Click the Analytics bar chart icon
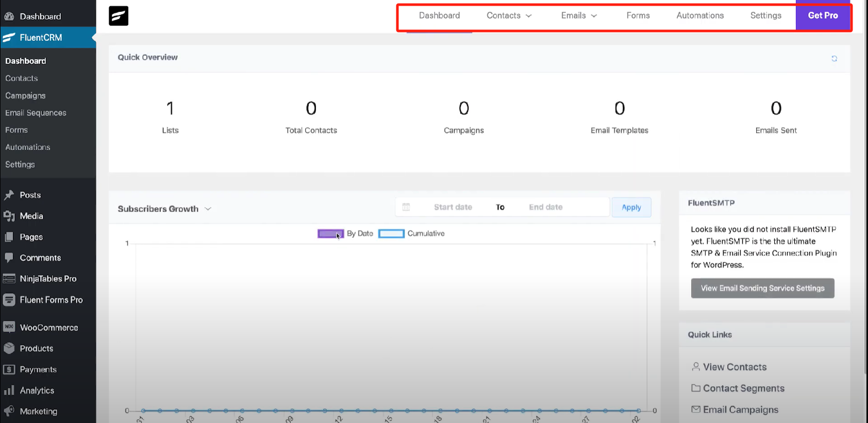Viewport: 868px width, 423px height. tap(9, 391)
